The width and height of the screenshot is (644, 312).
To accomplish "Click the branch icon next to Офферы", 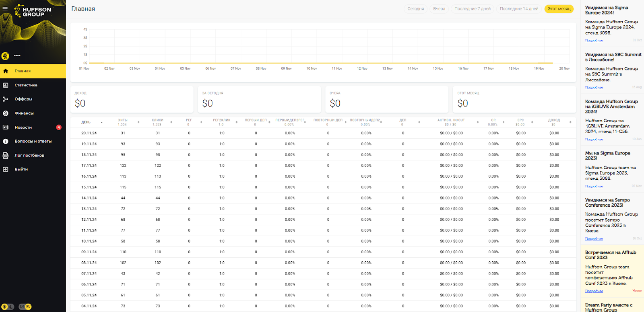I will 6,99.
